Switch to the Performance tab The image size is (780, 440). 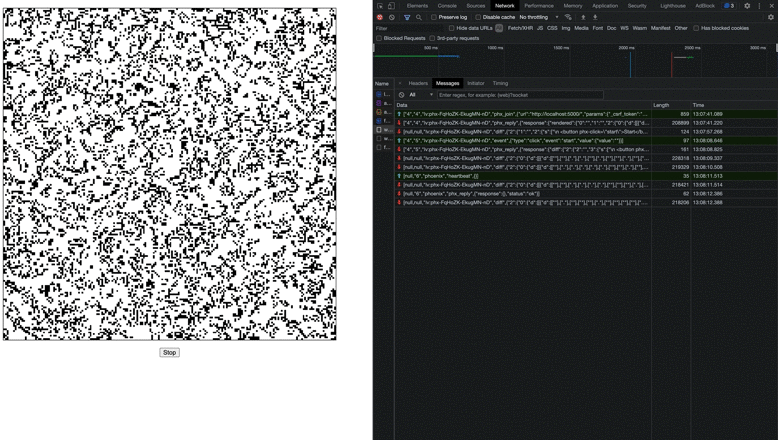(x=539, y=6)
